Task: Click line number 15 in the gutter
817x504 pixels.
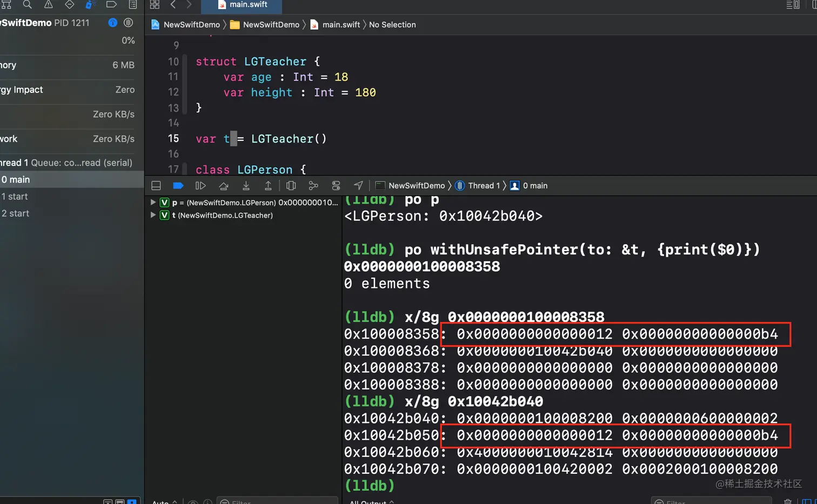Action: tap(173, 139)
